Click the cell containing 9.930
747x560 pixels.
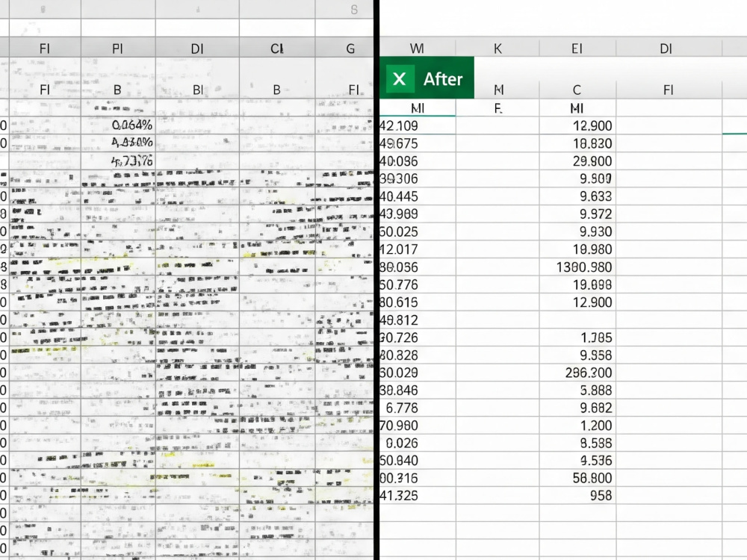[577, 231]
